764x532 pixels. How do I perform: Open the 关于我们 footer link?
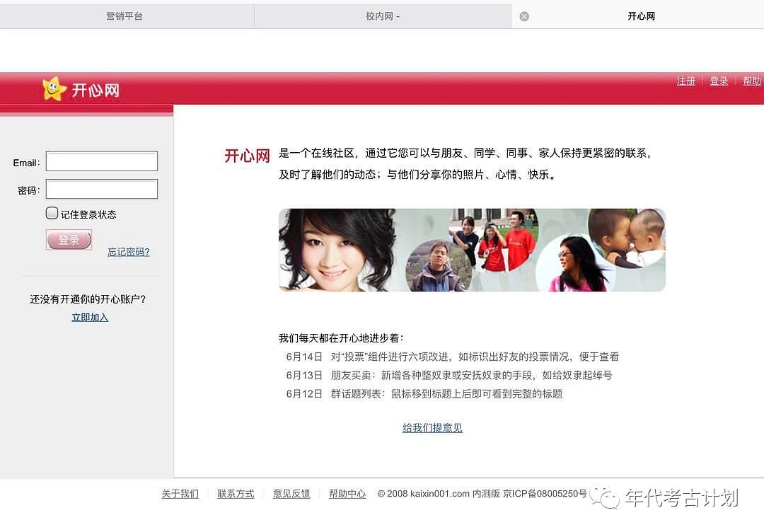pos(180,494)
